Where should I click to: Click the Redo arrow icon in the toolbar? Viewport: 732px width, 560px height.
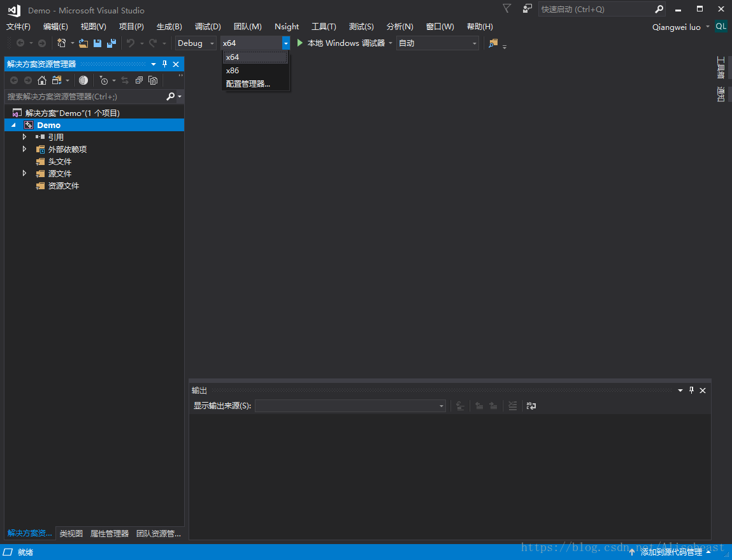pos(153,43)
